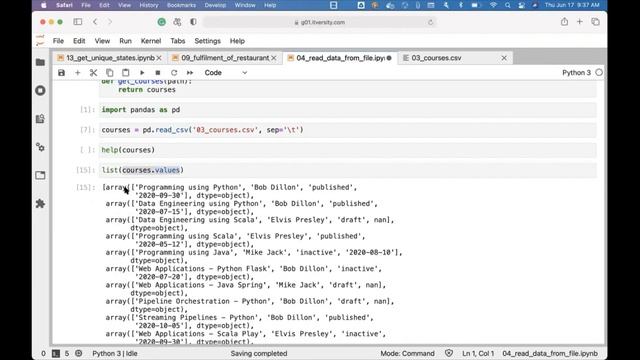Viewport: 640px width, 360px height.
Task: Click the Safari address bar
Action: (319, 22)
